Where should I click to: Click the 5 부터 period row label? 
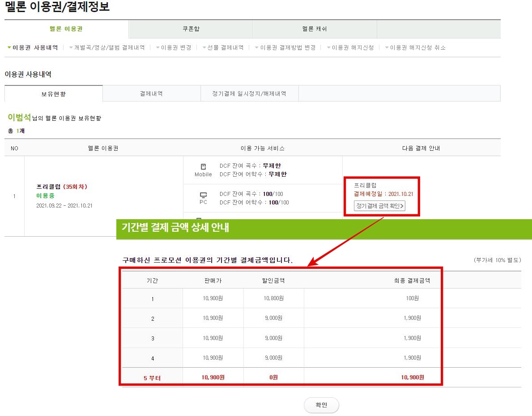pyautogui.click(x=152, y=378)
